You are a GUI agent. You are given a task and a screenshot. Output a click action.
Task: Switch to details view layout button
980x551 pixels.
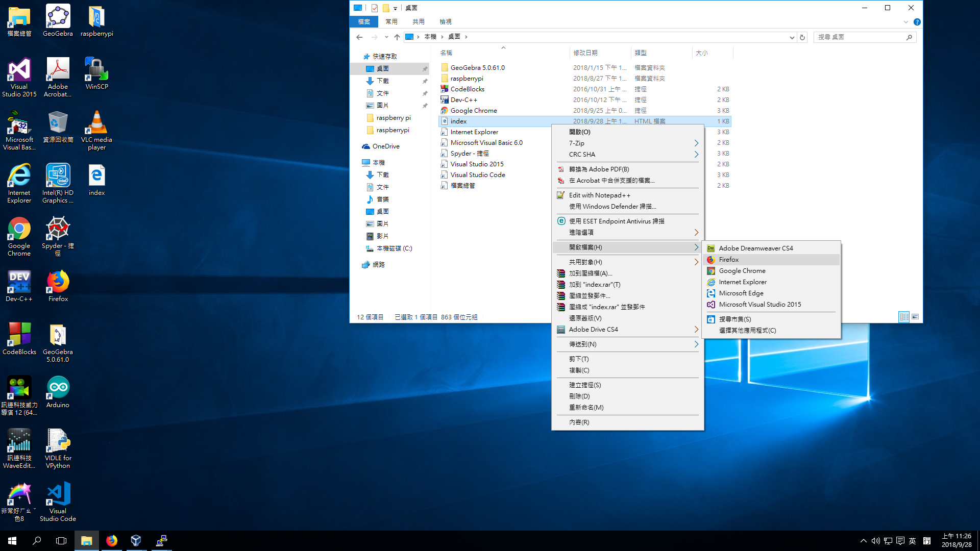[x=904, y=317]
